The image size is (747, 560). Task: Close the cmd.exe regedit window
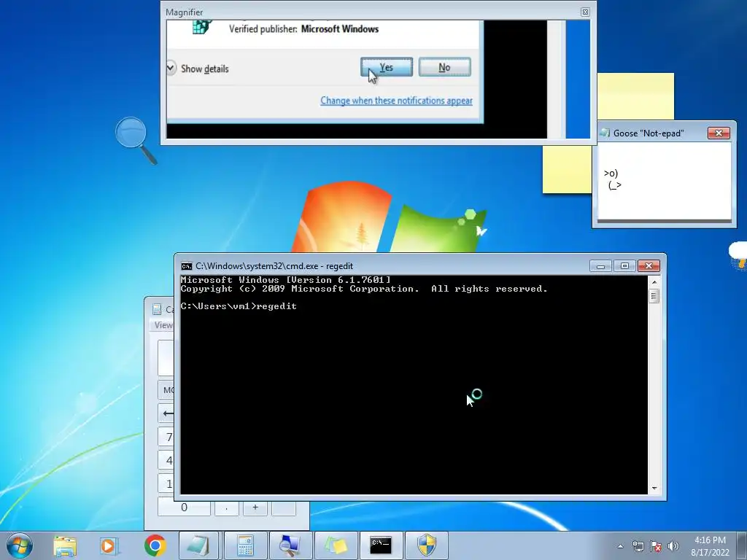[649, 265]
